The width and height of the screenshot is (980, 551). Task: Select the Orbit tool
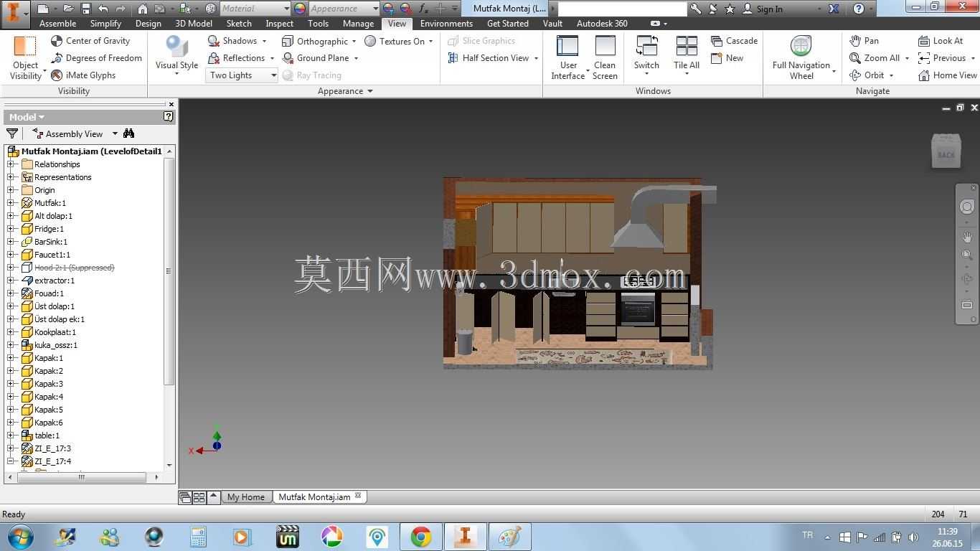click(x=867, y=75)
